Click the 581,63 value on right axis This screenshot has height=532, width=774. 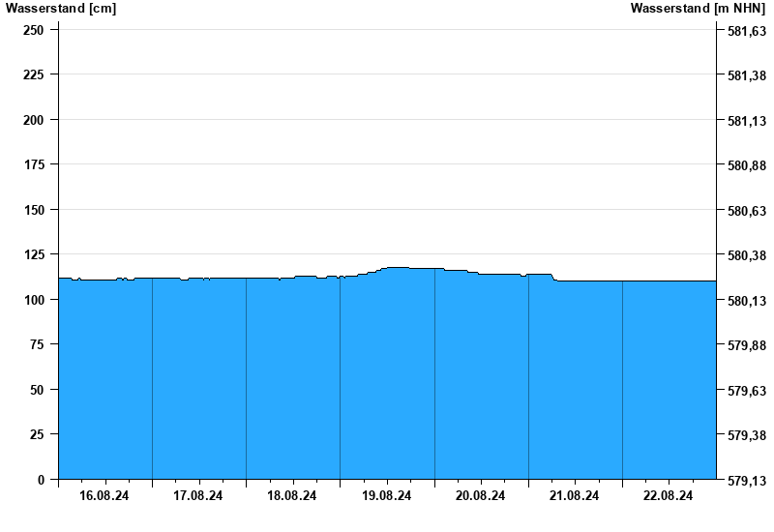(746, 31)
